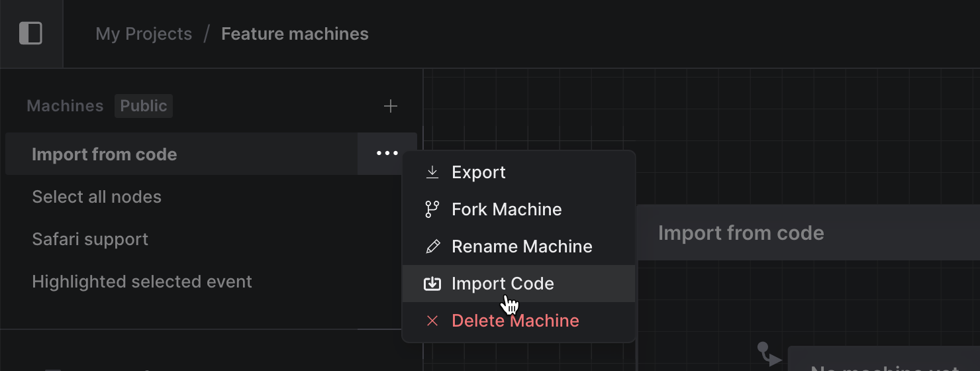Select Delete Machine in the menu

tap(515, 321)
